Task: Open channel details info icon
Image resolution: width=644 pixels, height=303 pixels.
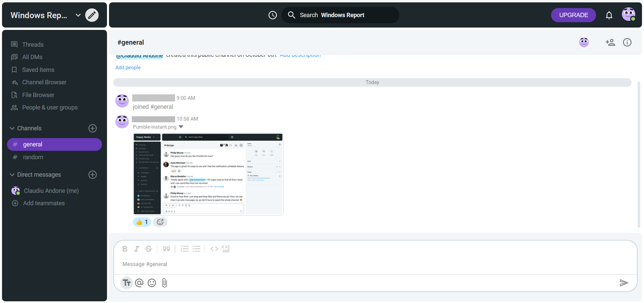Action: [627, 42]
